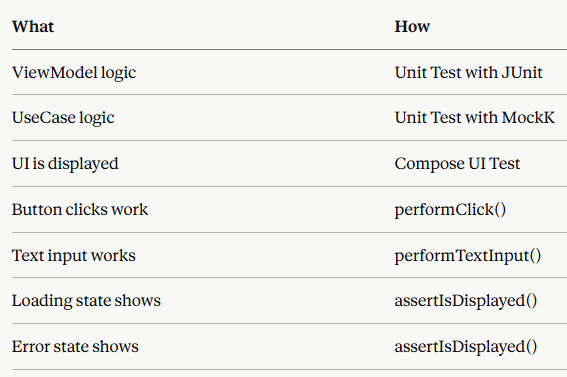Click the "Text input works" cell
The width and height of the screenshot is (567, 377).
[x=74, y=256]
